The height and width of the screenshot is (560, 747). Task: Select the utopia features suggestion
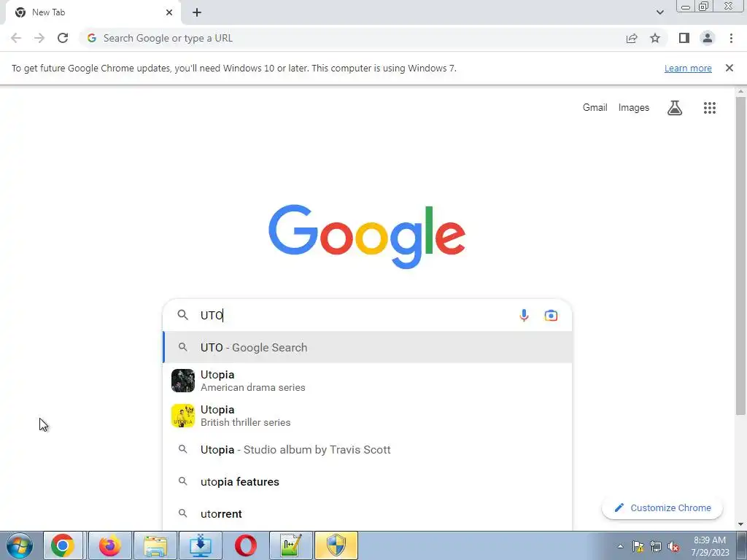coord(368,481)
